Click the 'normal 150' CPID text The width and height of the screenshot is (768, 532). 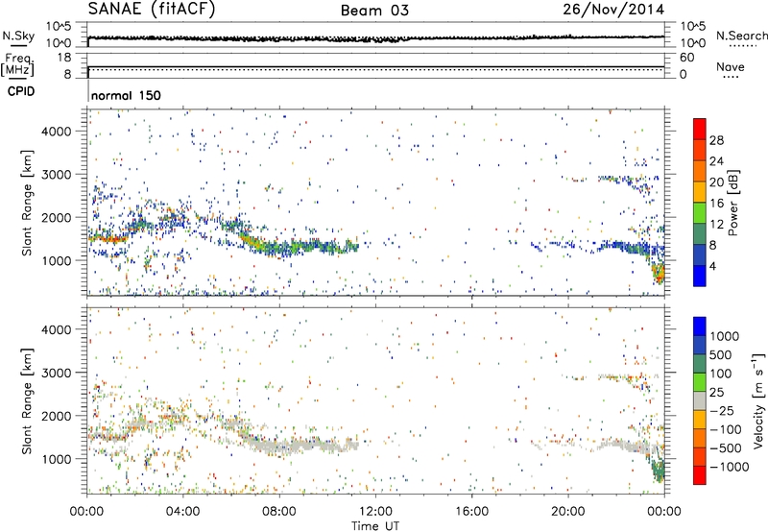[x=126, y=95]
